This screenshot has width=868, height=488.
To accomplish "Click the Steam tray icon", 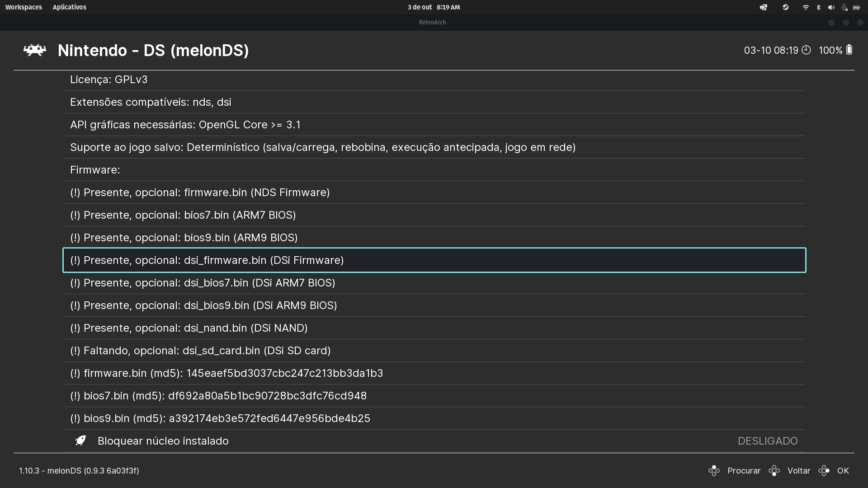I will (x=785, y=7).
